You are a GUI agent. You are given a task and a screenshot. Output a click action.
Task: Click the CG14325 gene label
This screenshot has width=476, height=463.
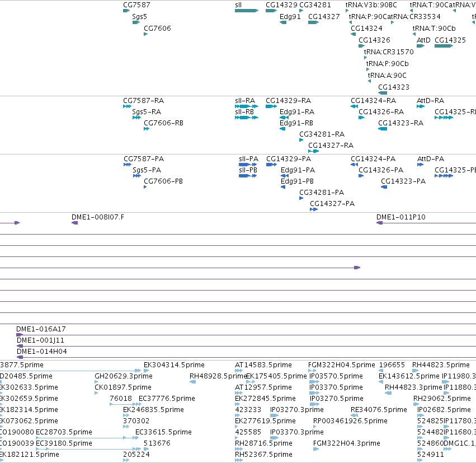(x=450, y=40)
